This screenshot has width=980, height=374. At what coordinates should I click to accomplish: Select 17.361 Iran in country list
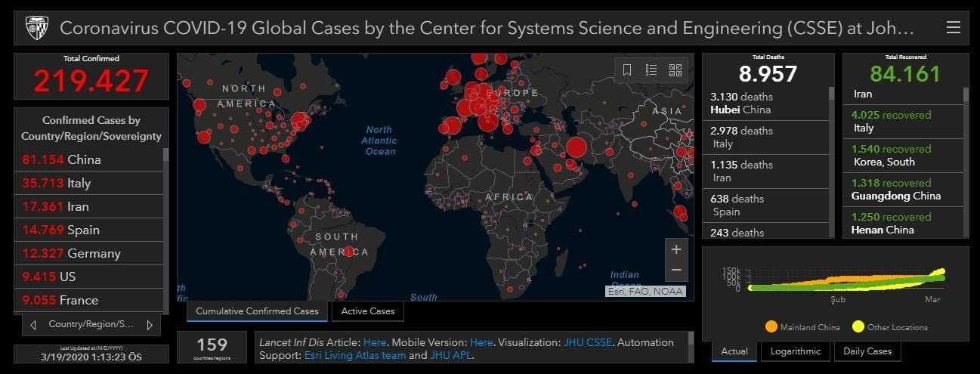pyautogui.click(x=88, y=206)
